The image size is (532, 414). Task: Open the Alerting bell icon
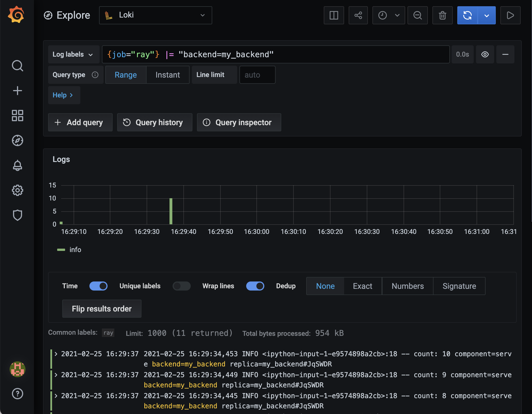(x=17, y=165)
